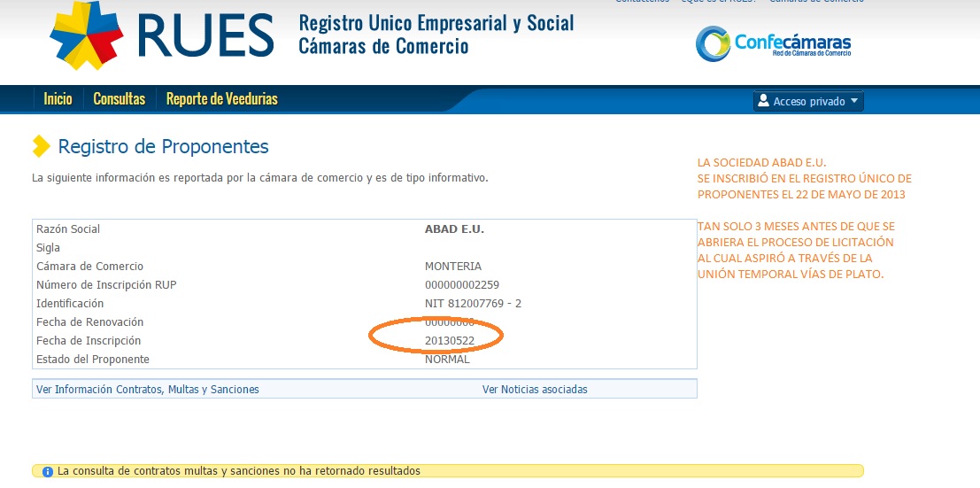Click the informational disclaimer sentence
The width and height of the screenshot is (980, 488).
260,178
